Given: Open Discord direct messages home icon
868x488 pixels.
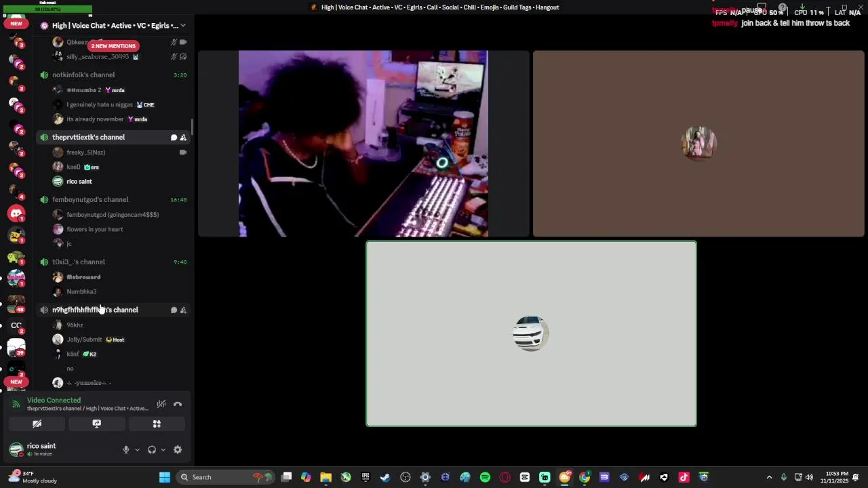Looking at the screenshot, I should pos(16,213).
